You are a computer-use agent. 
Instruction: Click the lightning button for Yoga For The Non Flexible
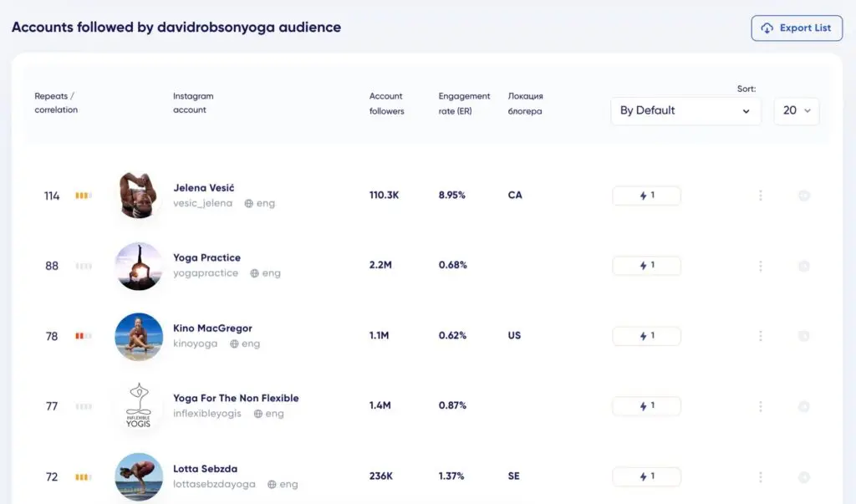pyautogui.click(x=646, y=406)
